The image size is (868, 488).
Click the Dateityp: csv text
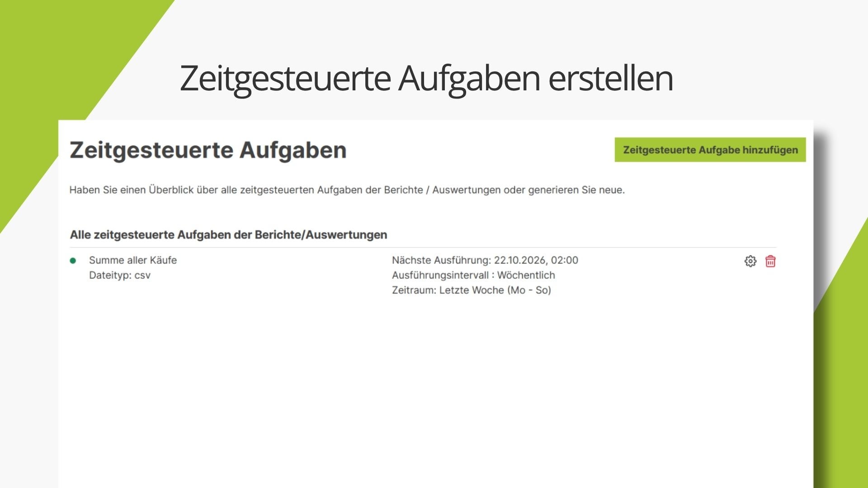point(120,275)
